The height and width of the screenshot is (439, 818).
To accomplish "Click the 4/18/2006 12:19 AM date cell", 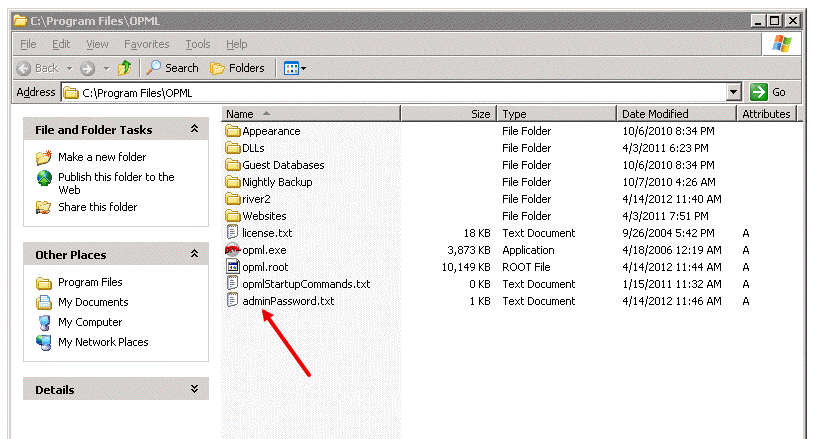I will 672,250.
